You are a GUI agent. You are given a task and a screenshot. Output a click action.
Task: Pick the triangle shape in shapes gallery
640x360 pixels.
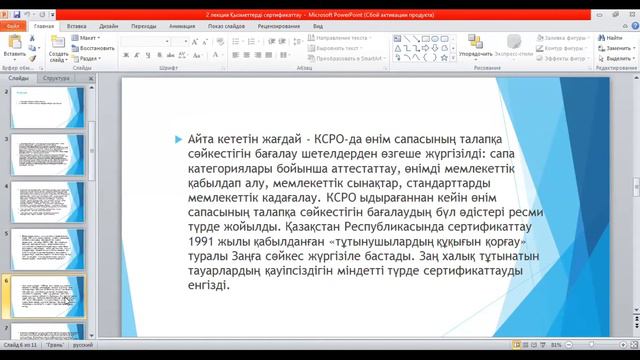397,48
